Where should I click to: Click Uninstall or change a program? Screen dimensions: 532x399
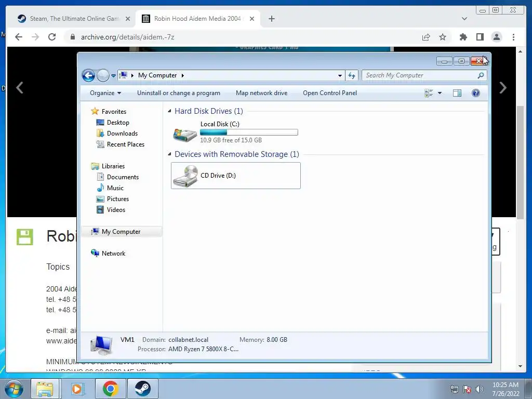(x=179, y=93)
